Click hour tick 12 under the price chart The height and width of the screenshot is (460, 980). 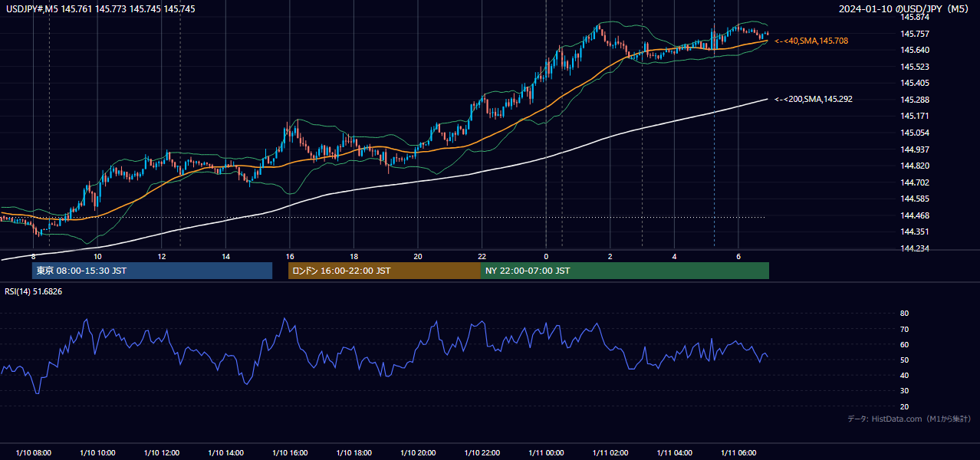pos(162,256)
